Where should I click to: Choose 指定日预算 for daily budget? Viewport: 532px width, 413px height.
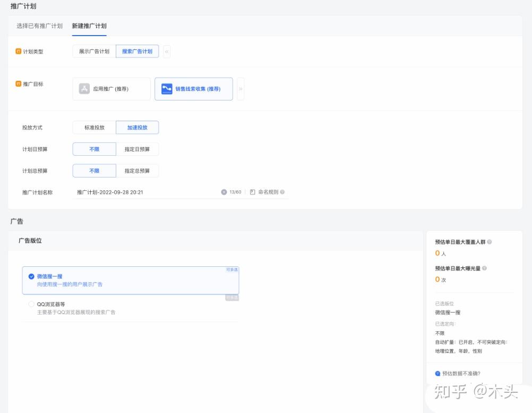[x=137, y=149]
